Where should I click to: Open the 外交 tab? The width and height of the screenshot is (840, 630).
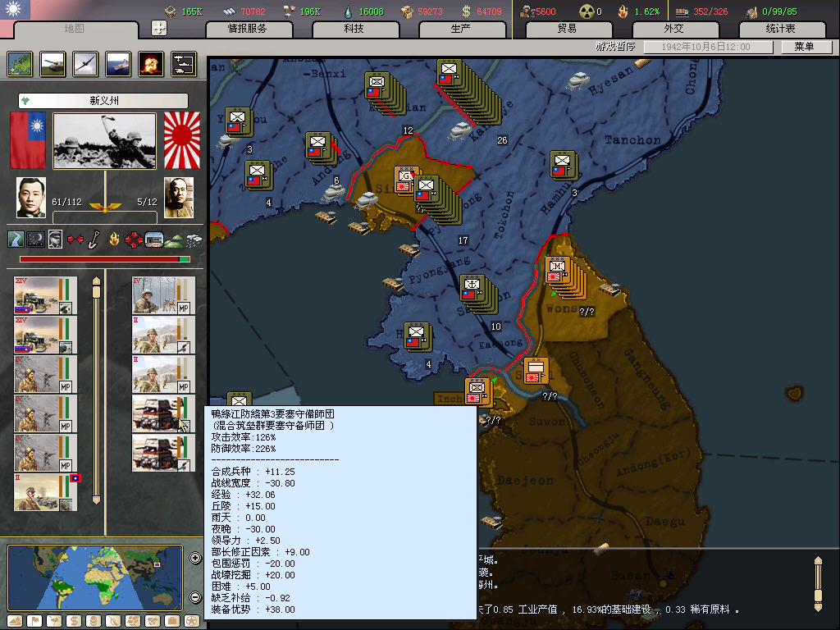pos(673,29)
